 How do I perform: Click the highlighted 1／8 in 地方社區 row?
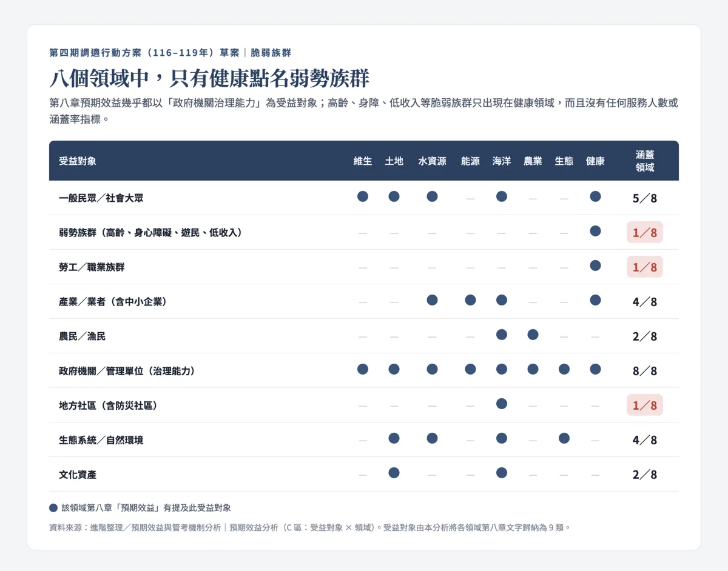(645, 405)
